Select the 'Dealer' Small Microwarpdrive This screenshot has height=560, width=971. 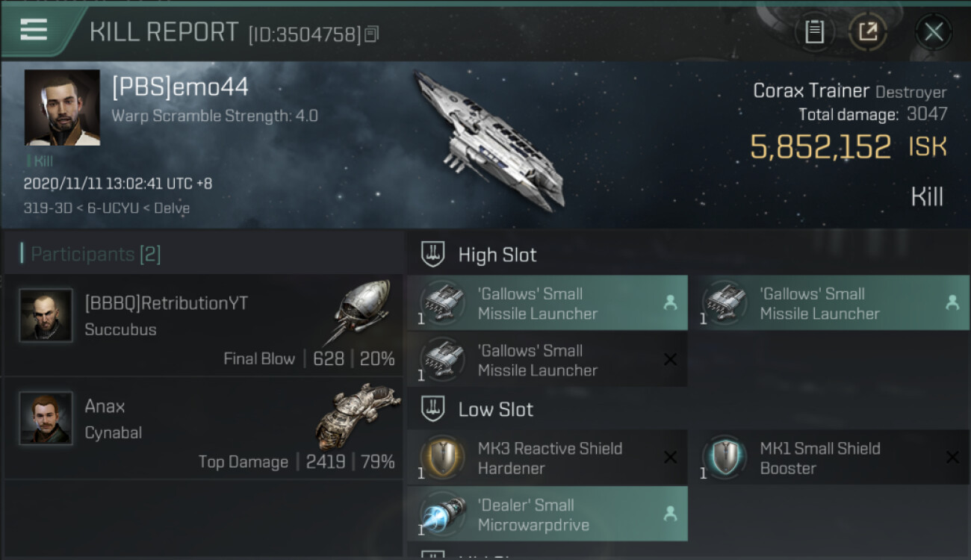pos(547,514)
